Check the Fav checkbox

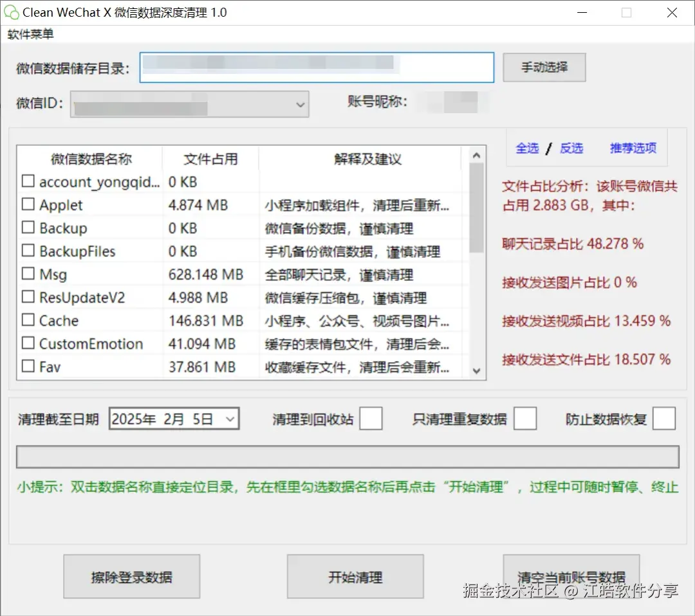point(28,367)
